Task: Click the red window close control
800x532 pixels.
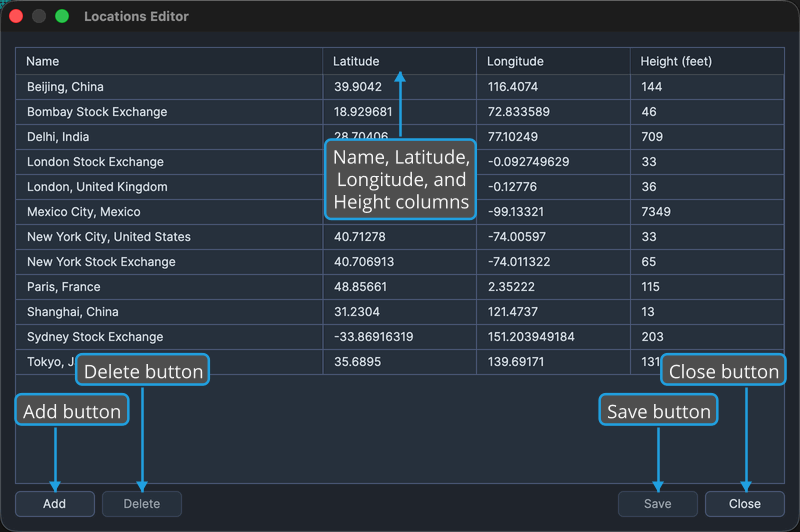Action: point(16,16)
